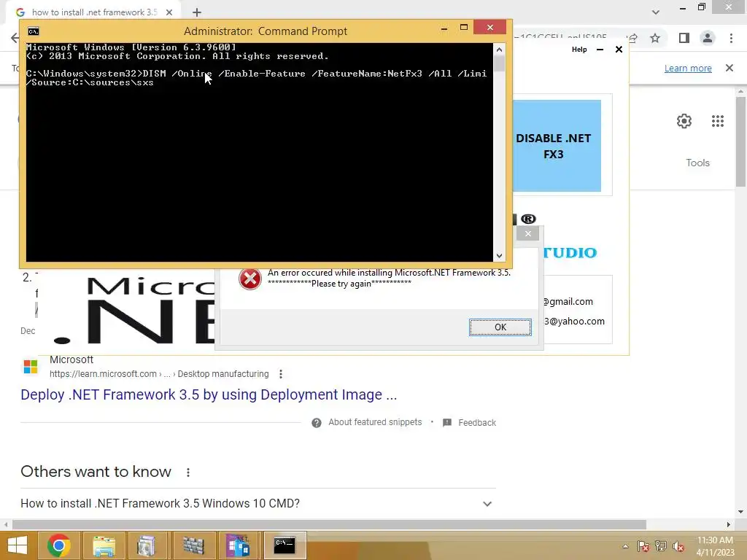The width and height of the screenshot is (747, 560).
Task: Bookmark this page with the star icon
Action: coord(655,38)
